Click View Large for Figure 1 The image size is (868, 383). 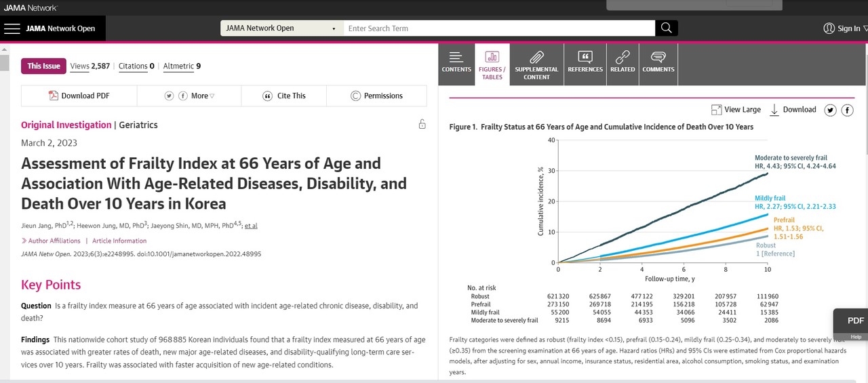736,110
